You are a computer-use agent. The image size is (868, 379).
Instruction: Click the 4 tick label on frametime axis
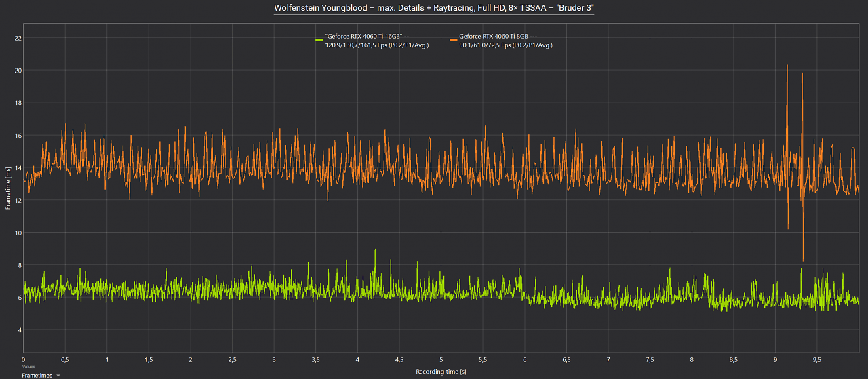click(x=20, y=330)
